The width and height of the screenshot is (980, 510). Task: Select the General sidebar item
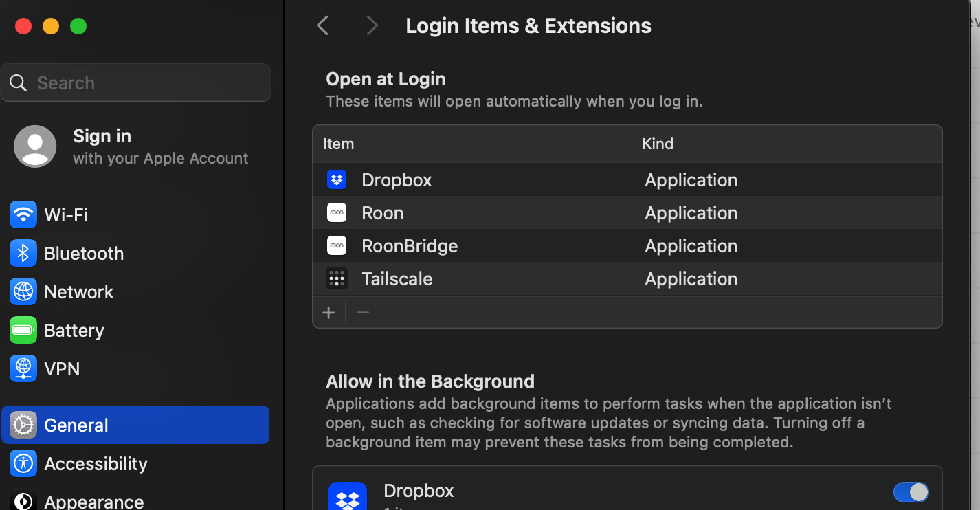pyautogui.click(x=135, y=425)
